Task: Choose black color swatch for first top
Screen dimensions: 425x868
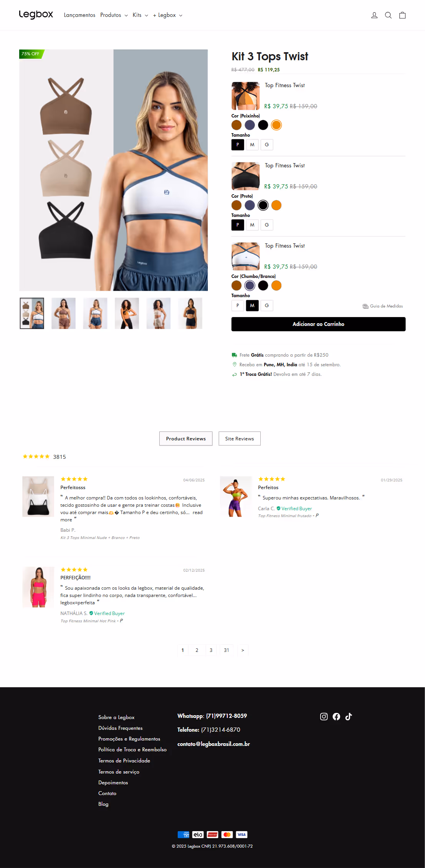Action: (x=263, y=125)
